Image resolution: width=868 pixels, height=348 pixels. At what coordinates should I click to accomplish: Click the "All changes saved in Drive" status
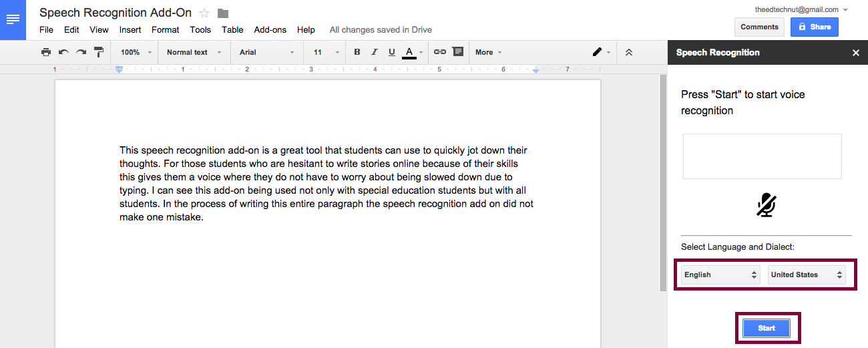pyautogui.click(x=381, y=29)
